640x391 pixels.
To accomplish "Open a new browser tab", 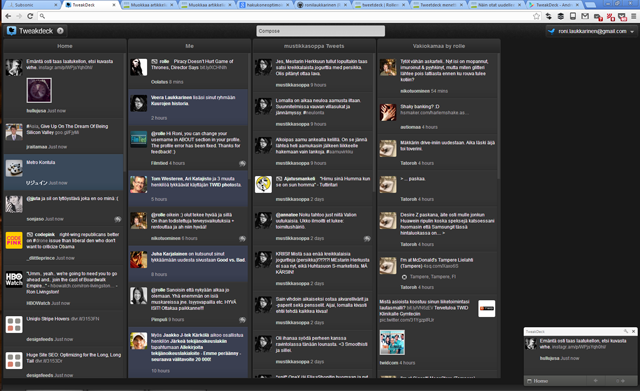I will tap(590, 5).
